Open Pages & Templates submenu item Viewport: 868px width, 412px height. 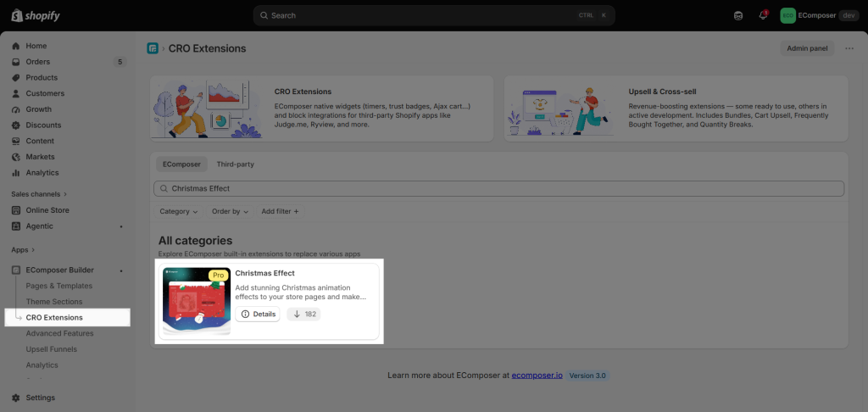[x=59, y=286]
